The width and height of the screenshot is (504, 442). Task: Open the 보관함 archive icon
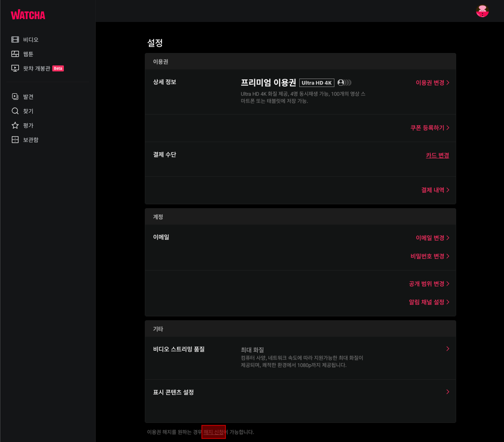(x=15, y=140)
